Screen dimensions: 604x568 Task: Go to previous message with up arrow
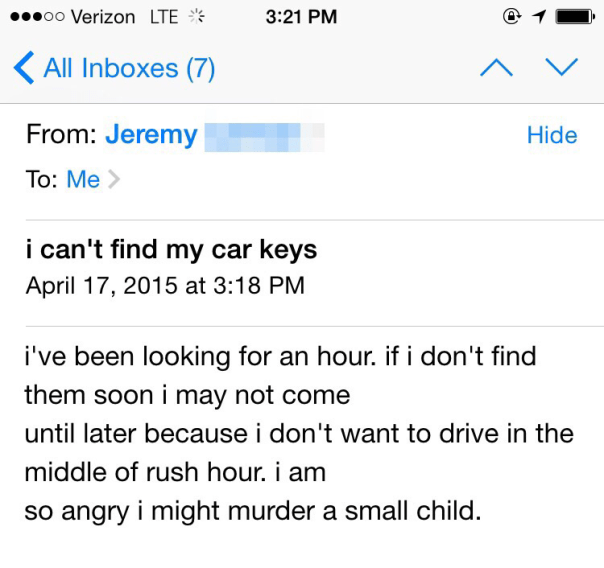(x=496, y=68)
